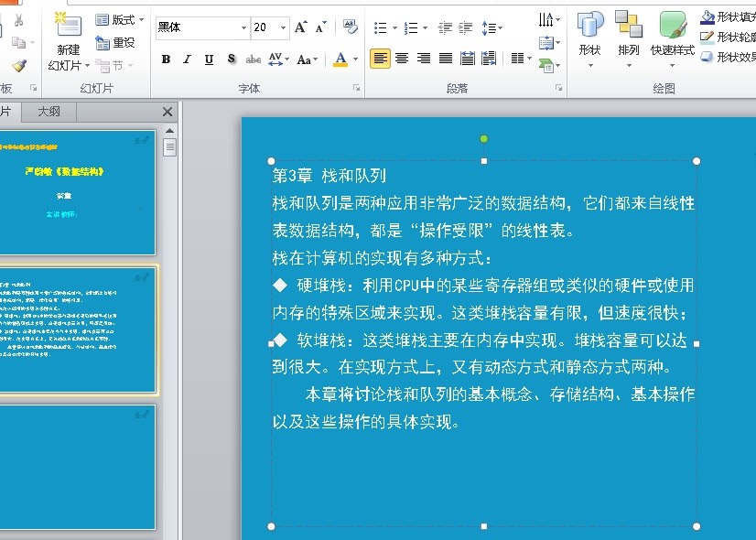Open the 排列 arrange menu
Image resolution: width=756 pixels, height=540 pixels.
coord(629,39)
